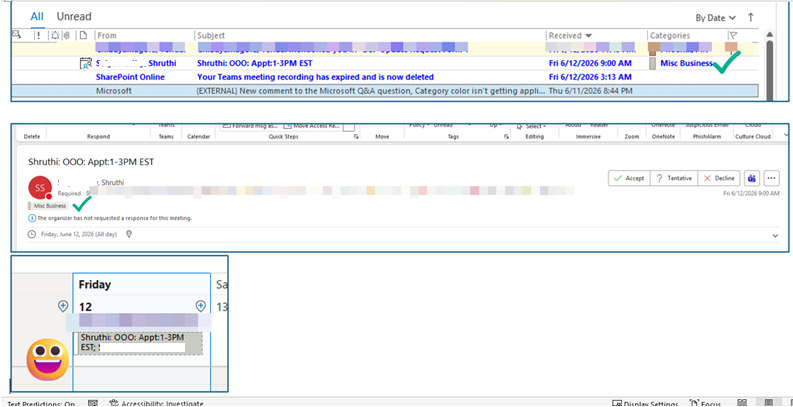Expand the Quick Steps dialog launcher
The height and width of the screenshot is (407, 793).
pyautogui.click(x=356, y=137)
